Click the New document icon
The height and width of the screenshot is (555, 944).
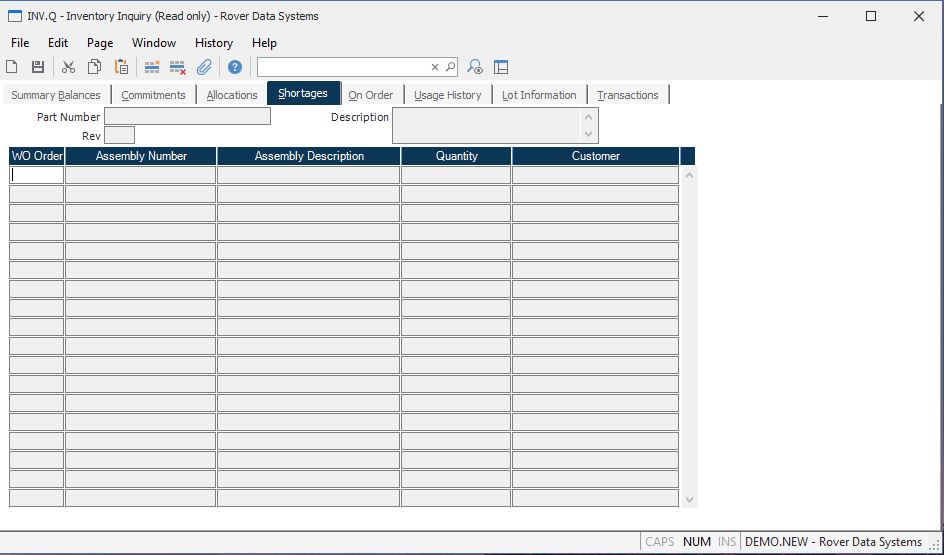pyautogui.click(x=12, y=67)
